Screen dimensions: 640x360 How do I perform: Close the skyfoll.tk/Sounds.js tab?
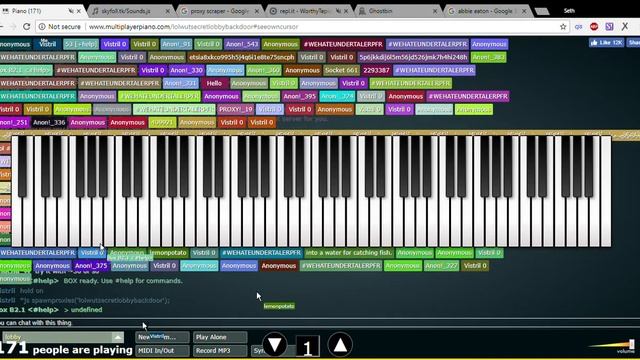point(167,11)
